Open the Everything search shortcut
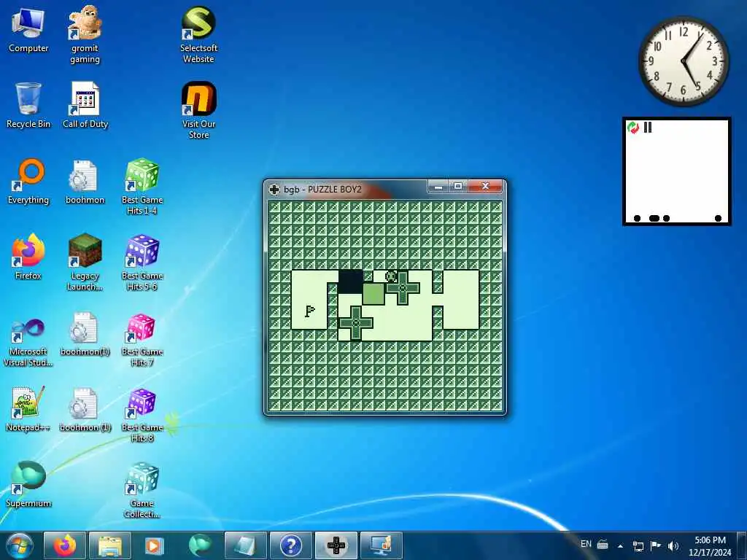The height and width of the screenshot is (560, 747). pos(28,182)
